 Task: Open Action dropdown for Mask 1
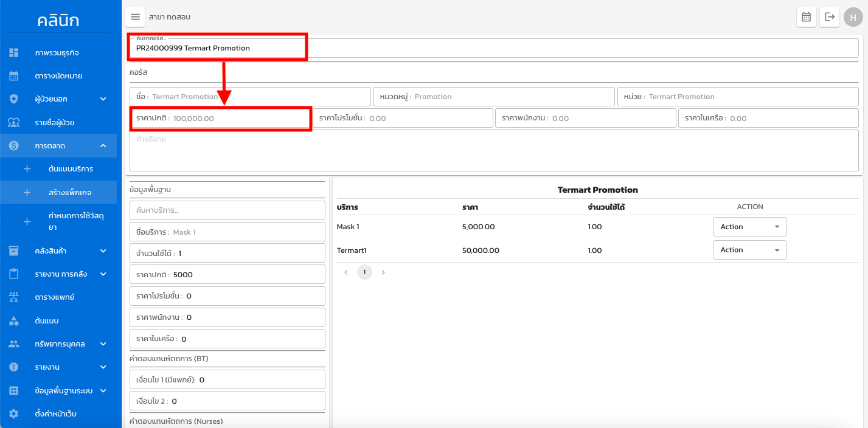point(749,227)
